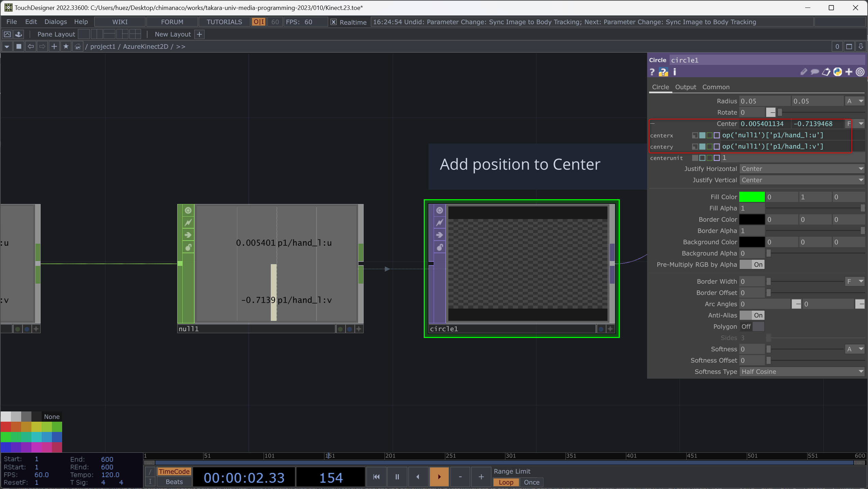Click the bypass arrow flag on null1
This screenshot has height=489, width=868.
click(188, 235)
